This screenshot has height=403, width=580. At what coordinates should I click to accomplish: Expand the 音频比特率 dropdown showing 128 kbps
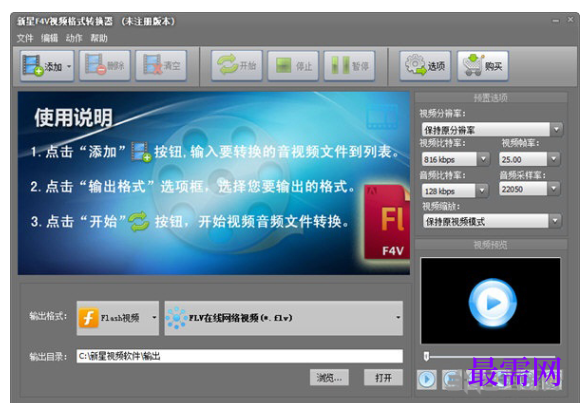tap(482, 191)
